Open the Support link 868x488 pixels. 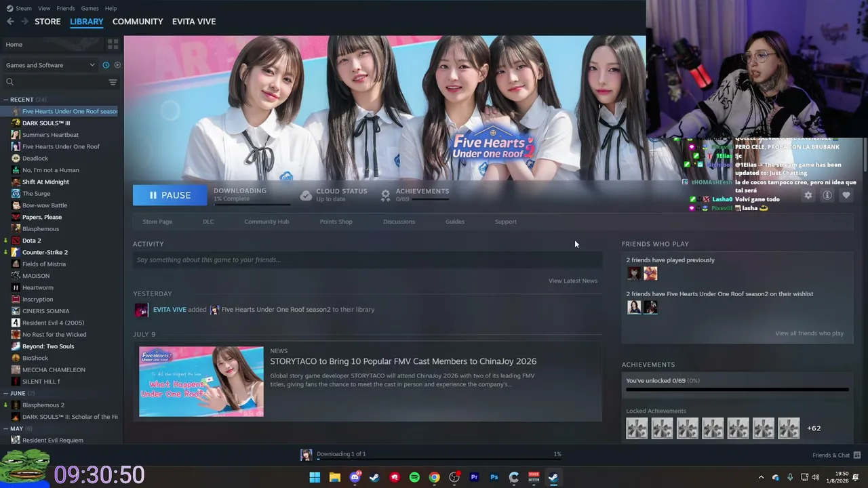tap(505, 222)
